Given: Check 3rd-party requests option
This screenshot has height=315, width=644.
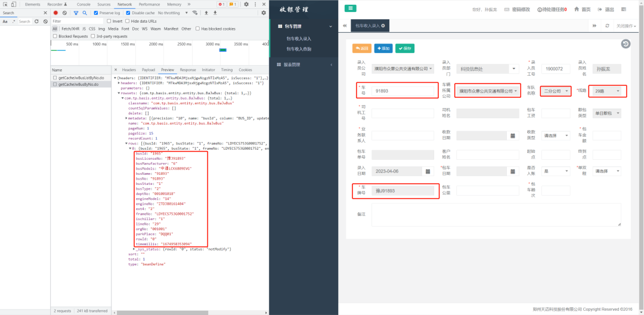Looking at the screenshot, I should tap(93, 36).
